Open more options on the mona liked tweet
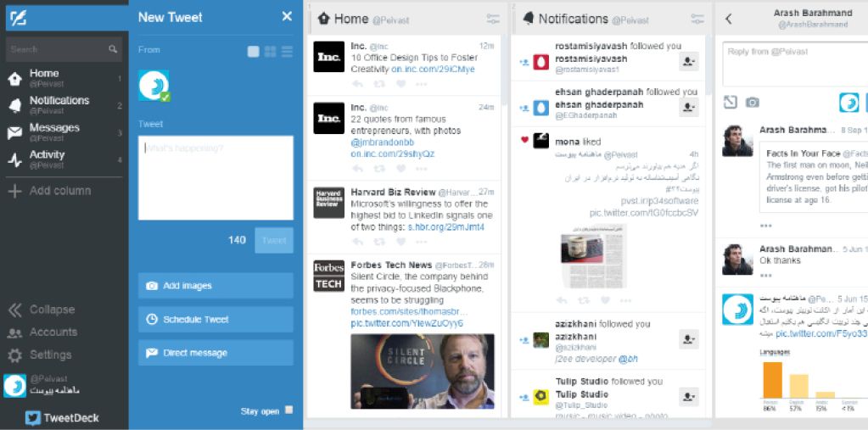 pyautogui.click(x=625, y=300)
